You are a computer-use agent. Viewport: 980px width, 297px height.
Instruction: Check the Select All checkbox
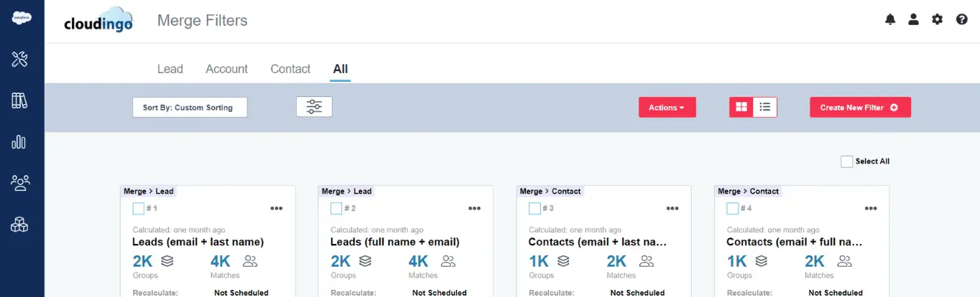coord(846,161)
